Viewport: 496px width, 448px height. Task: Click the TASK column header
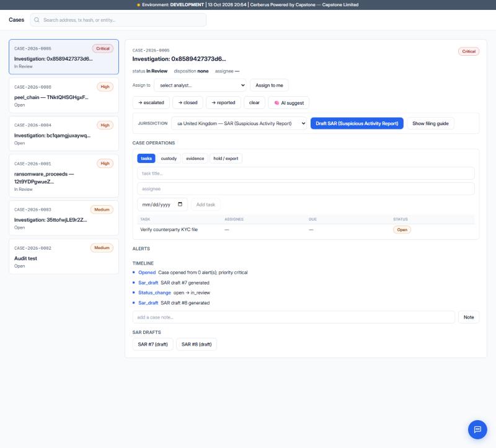pyautogui.click(x=145, y=219)
